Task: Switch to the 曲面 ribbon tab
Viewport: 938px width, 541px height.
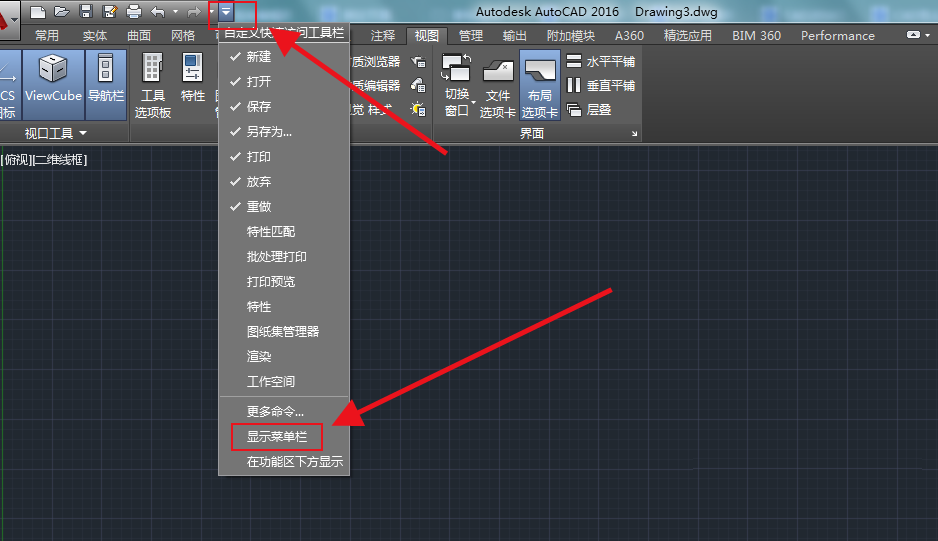Action: [x=139, y=36]
